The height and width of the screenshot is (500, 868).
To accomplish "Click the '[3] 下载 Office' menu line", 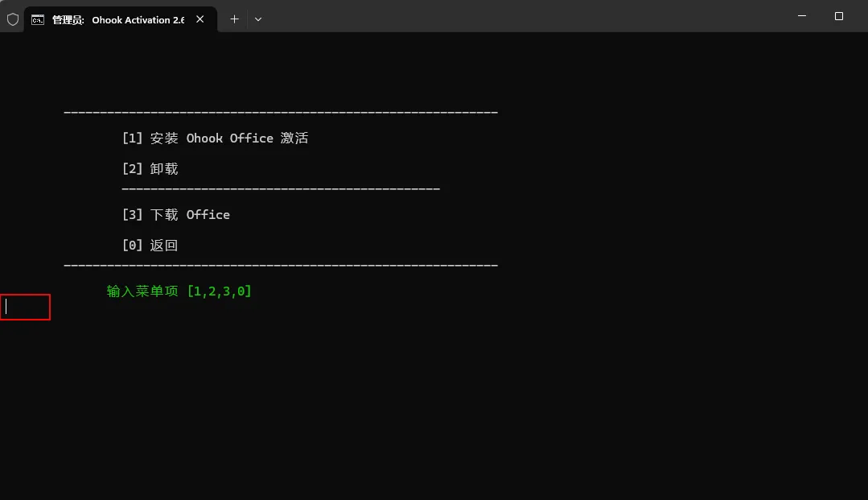I will click(175, 214).
